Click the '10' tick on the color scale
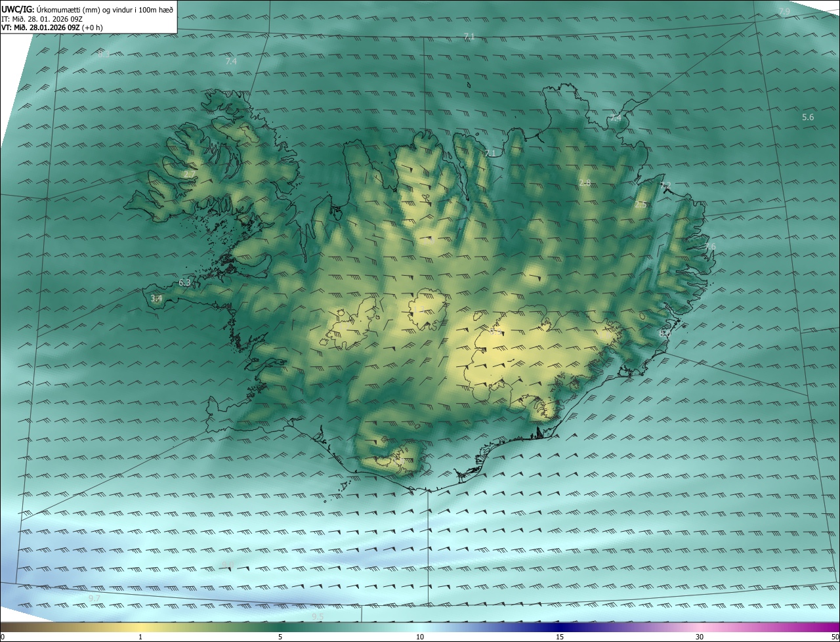The width and height of the screenshot is (840, 642). 420,637
